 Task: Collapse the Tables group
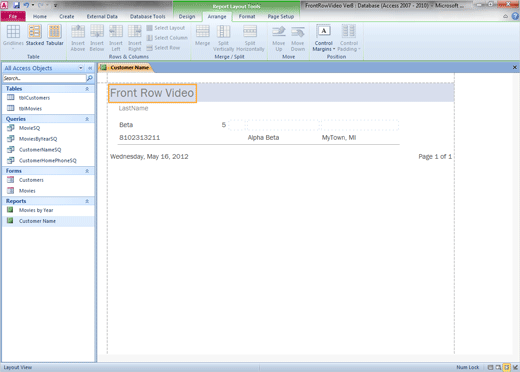(x=87, y=89)
